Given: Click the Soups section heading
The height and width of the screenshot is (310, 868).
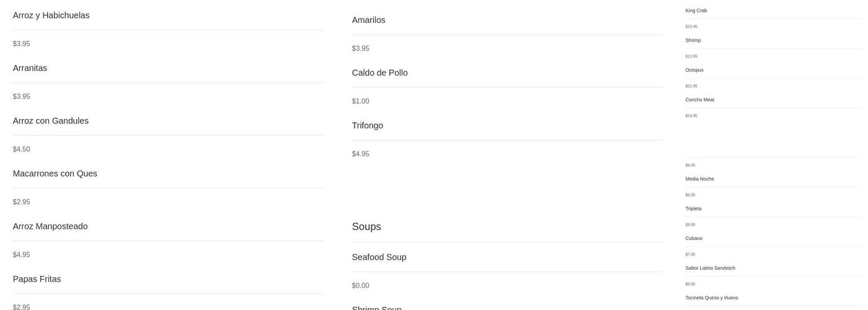Looking at the screenshot, I should [366, 226].
